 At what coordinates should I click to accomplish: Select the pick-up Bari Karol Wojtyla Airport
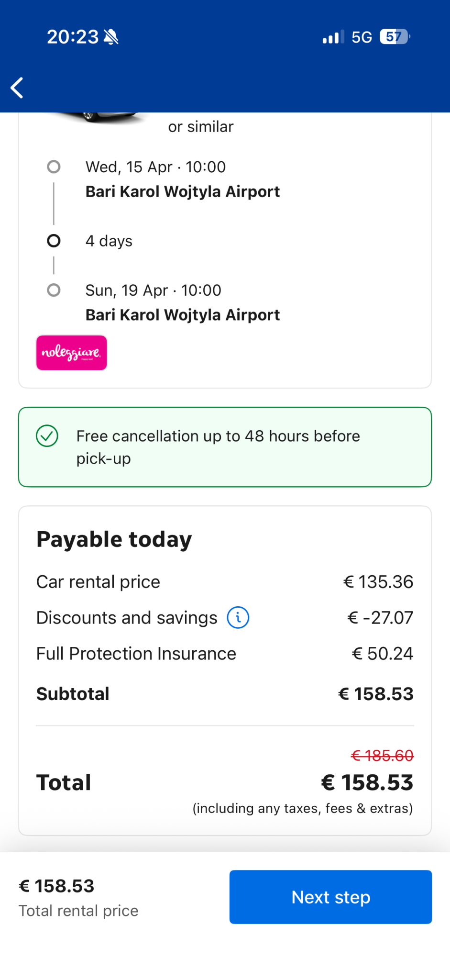point(182,191)
